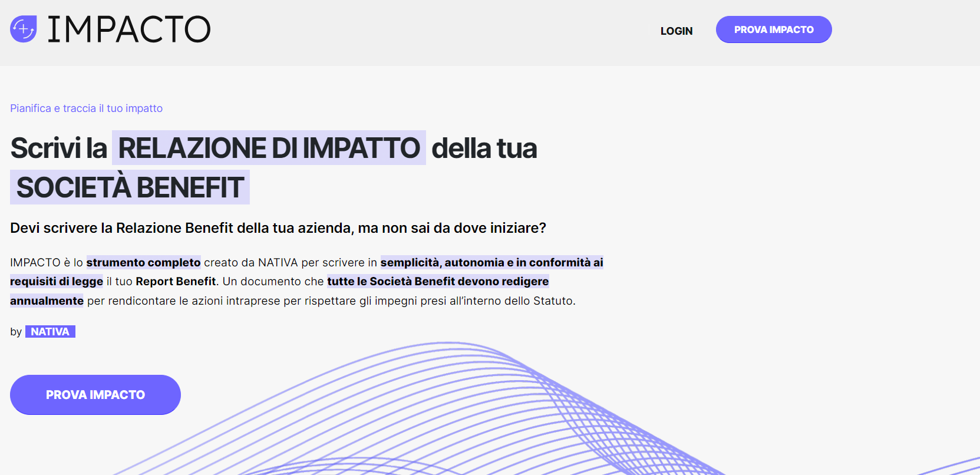Image resolution: width=980 pixels, height=475 pixels.
Task: Click the highlighted 'SOCIETÀ BENEFIT' heading
Action: click(130, 187)
